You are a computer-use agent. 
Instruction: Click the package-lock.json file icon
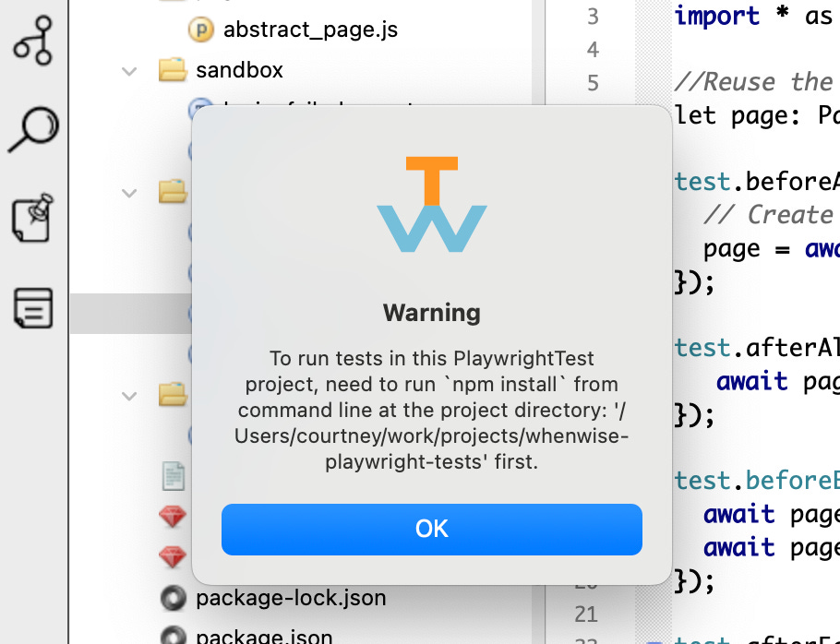pyautogui.click(x=173, y=598)
